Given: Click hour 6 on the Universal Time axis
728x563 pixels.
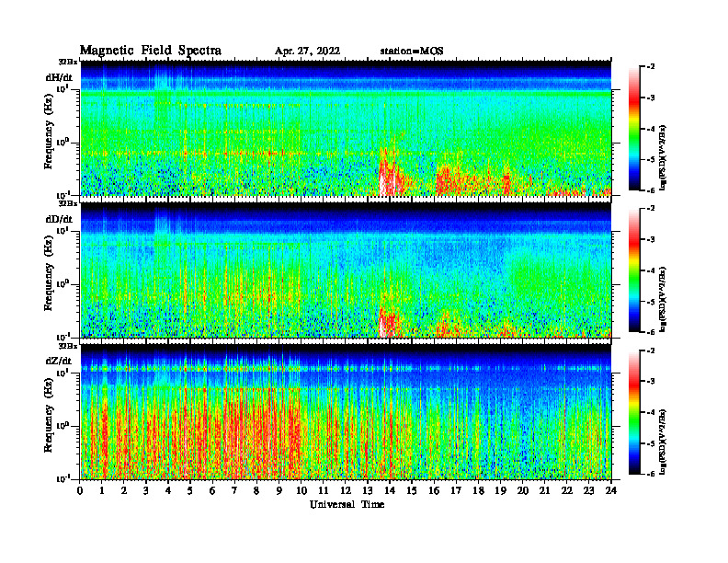Looking at the screenshot, I should (x=212, y=491).
